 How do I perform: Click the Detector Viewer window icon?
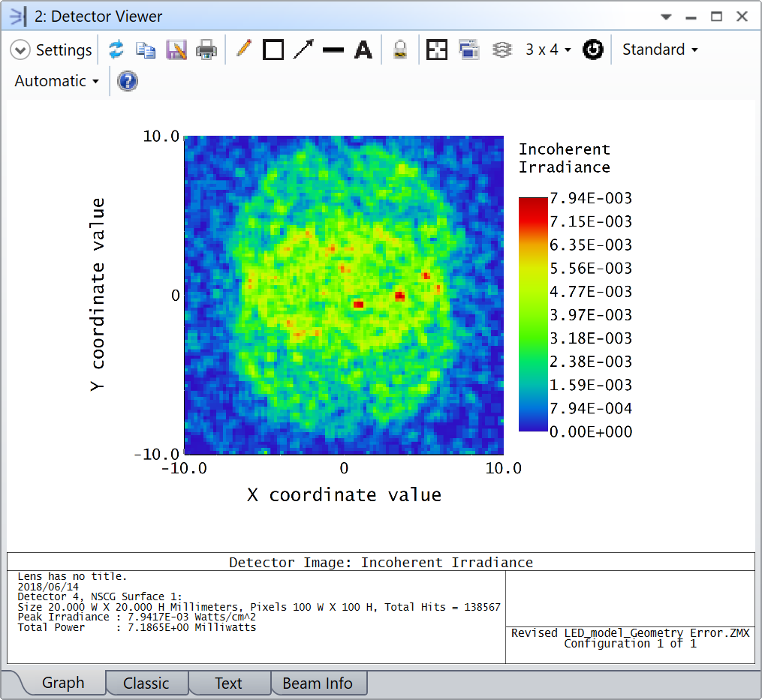(x=17, y=17)
